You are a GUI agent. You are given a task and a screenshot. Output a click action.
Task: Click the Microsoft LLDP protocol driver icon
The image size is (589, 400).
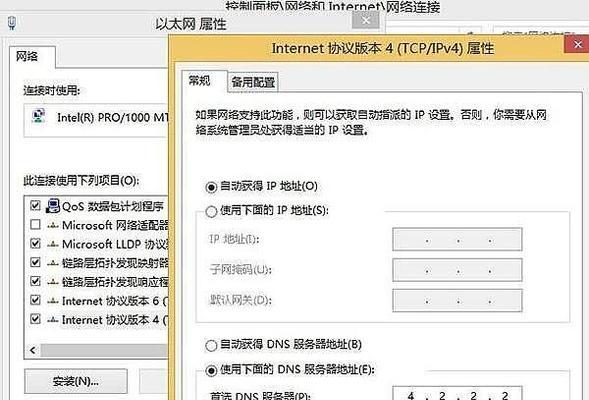53,245
